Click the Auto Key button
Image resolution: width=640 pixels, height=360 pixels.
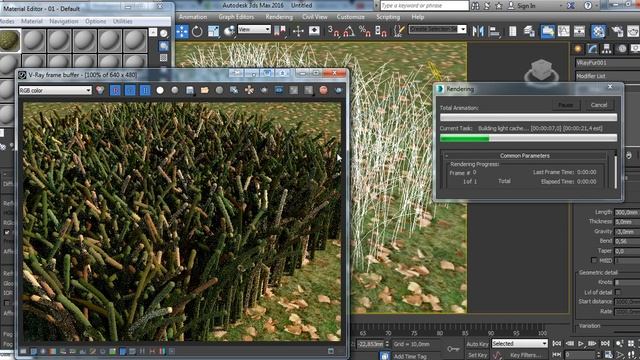[x=477, y=344]
